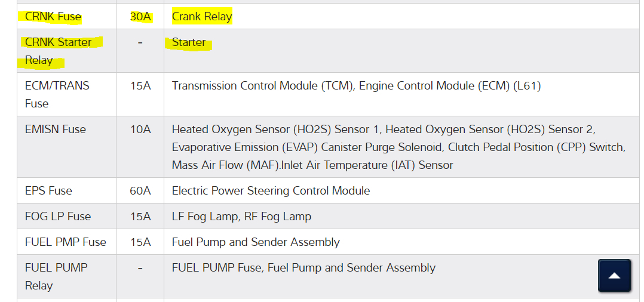Click the LF Fog Lamp, RF Fog Lamp description
Screen dimensions: 644x302
pyautogui.click(x=241, y=217)
